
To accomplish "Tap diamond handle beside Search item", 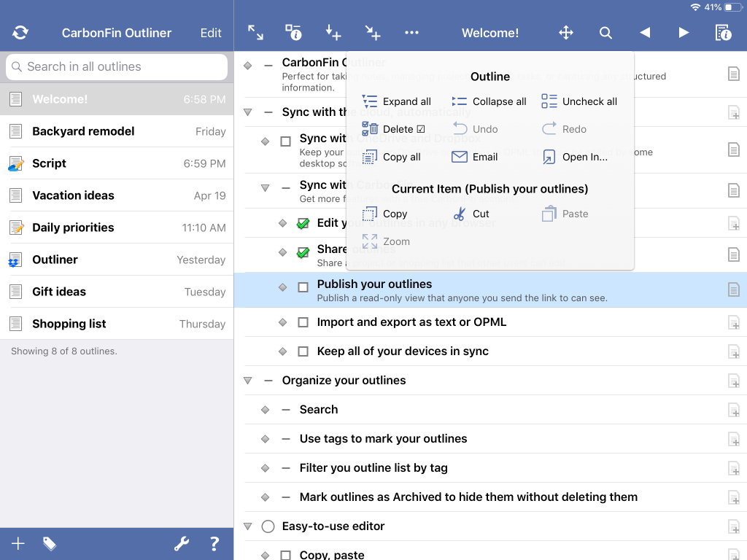I will click(266, 410).
